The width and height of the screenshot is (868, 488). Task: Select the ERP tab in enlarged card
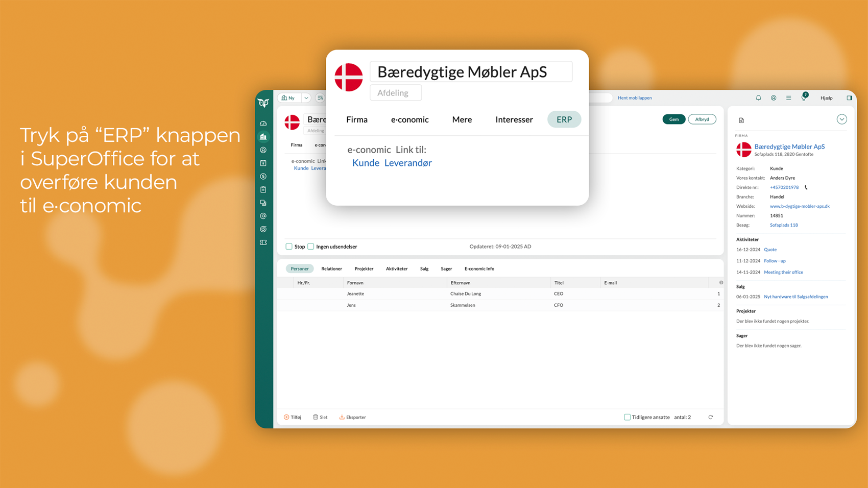(x=564, y=119)
